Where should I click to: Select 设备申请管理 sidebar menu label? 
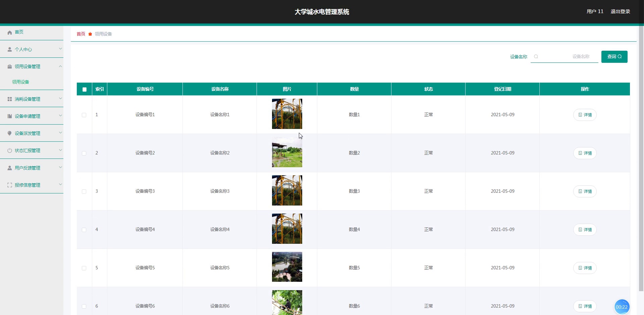coord(28,116)
